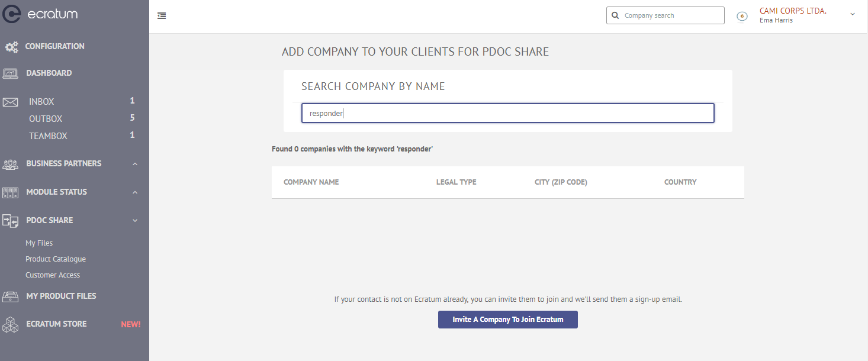Viewport: 868px width, 361px height.
Task: Click the Dashboard monitor icon
Action: pos(11,73)
